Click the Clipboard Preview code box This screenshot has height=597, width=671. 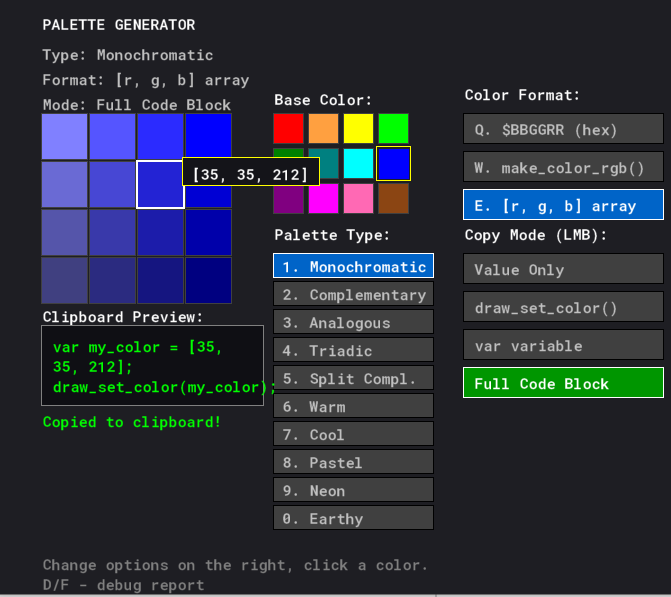click(152, 366)
